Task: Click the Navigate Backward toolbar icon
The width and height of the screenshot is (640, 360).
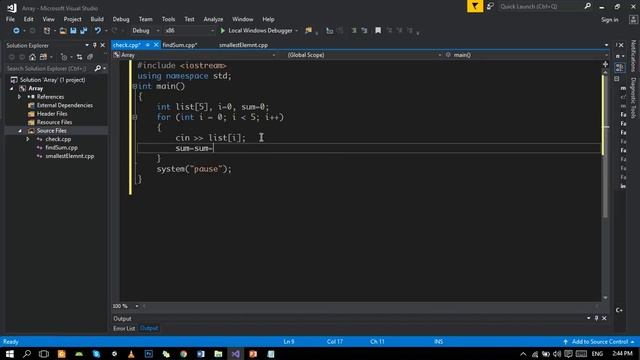Action: [x=16, y=31]
